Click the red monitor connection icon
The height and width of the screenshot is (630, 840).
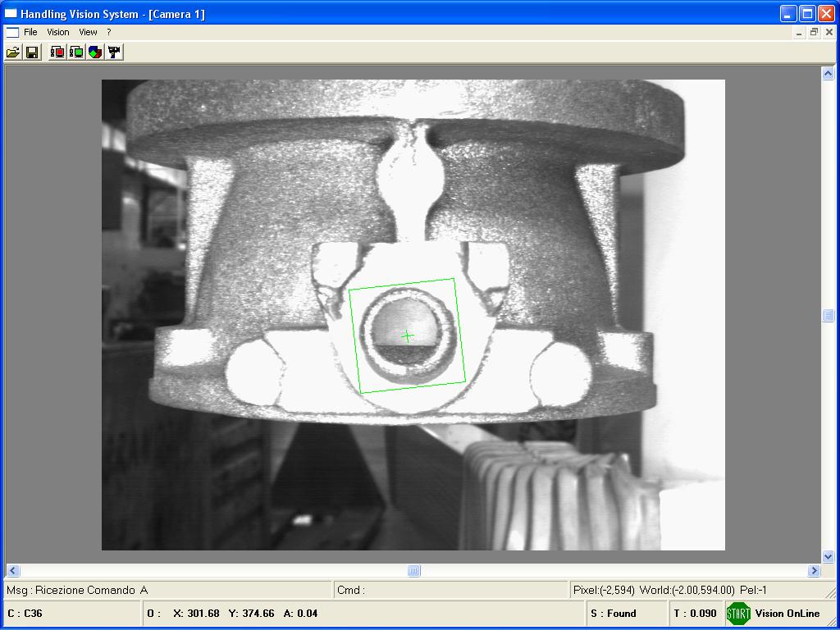tap(57, 52)
